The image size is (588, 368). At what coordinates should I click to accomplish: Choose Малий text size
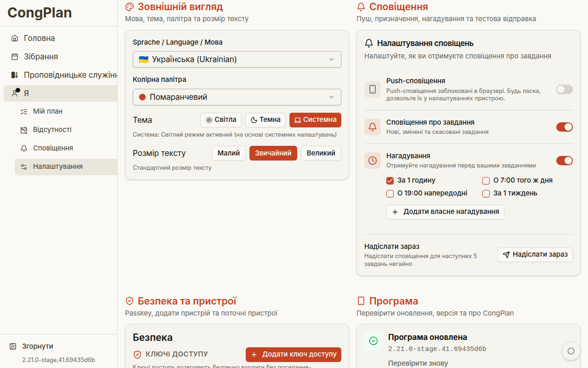point(229,153)
